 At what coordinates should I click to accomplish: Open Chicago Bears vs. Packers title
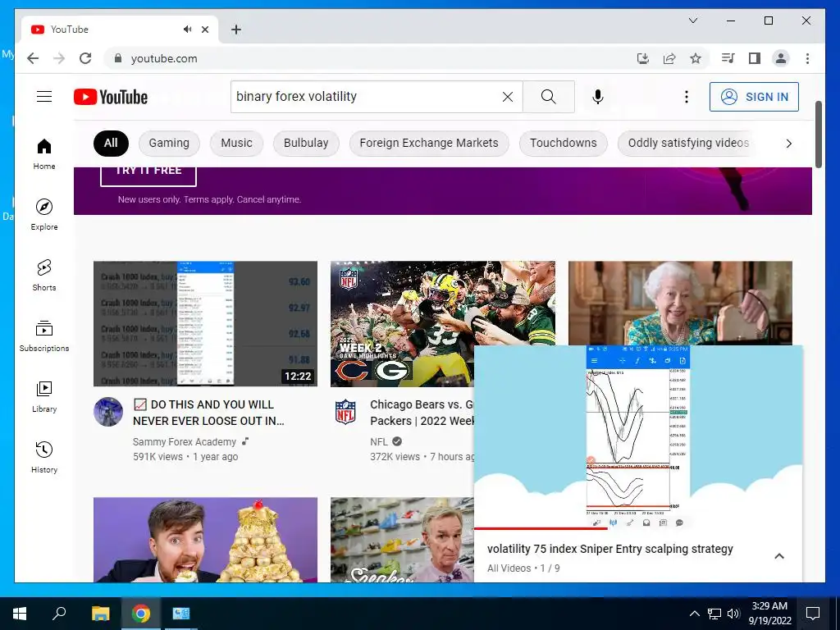pos(422,413)
